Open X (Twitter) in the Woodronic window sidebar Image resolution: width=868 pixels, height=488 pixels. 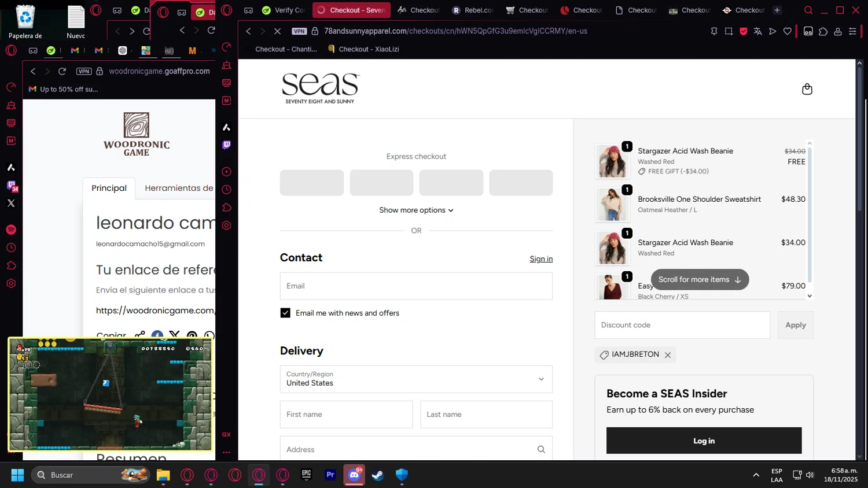point(11,203)
